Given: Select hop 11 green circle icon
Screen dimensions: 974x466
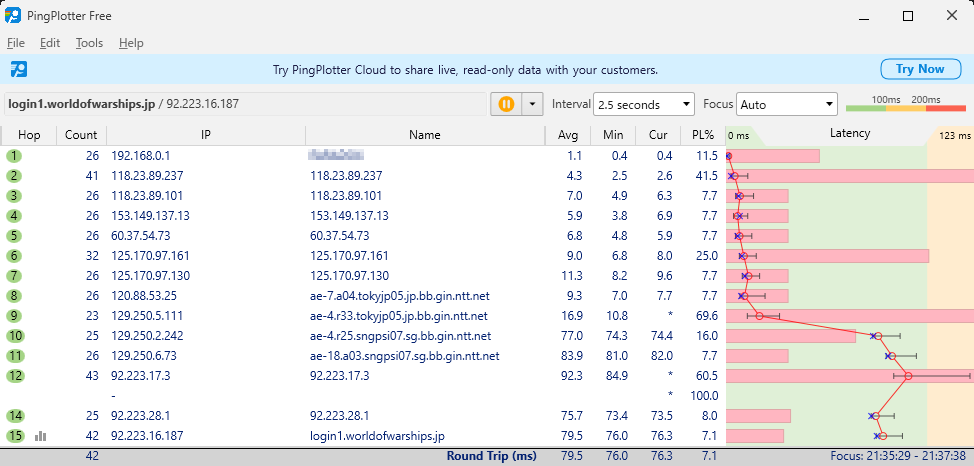Looking at the screenshot, I should click(x=14, y=356).
